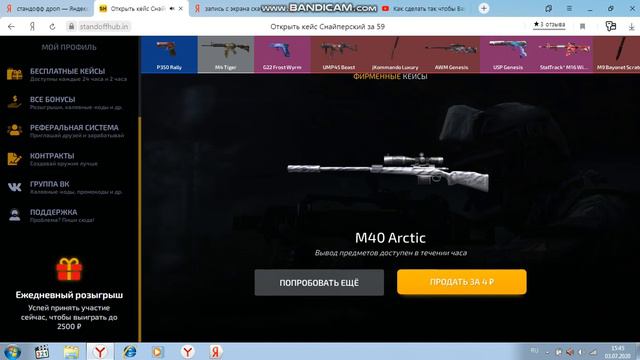Open the downloads arrow icon

631,27
